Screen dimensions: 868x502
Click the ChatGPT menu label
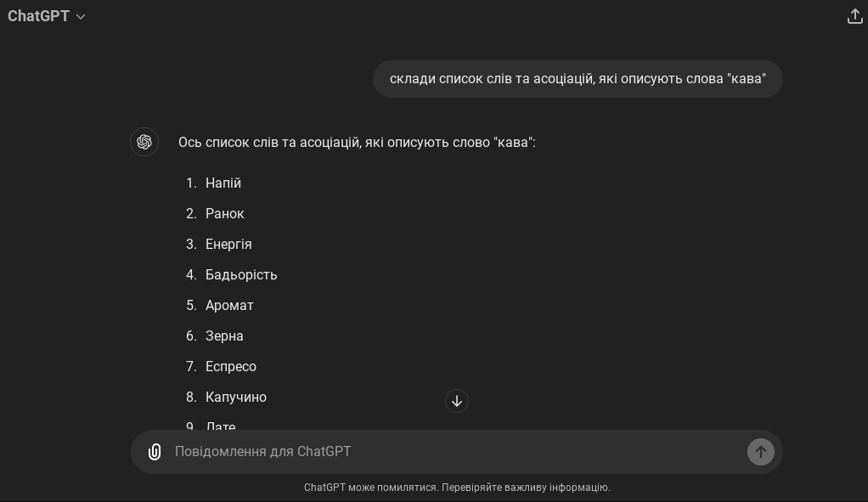(x=38, y=16)
